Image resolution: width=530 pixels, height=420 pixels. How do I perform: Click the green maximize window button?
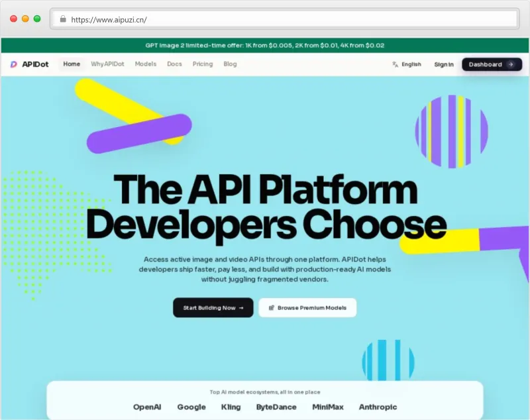(37, 19)
